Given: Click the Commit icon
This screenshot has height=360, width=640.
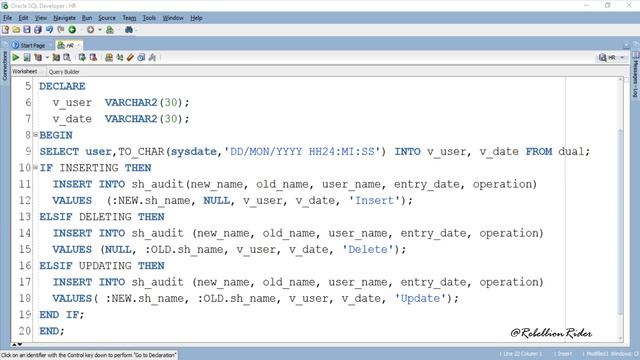Looking at the screenshot, I should (x=82, y=58).
